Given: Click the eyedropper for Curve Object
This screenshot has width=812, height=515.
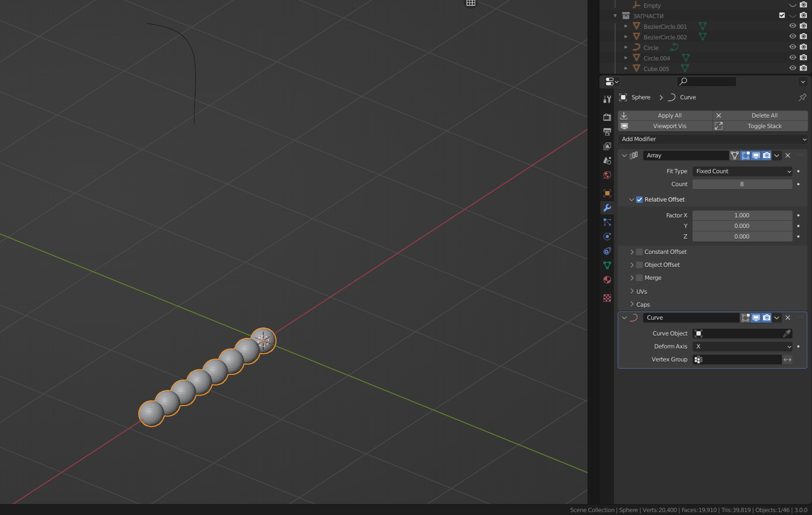Looking at the screenshot, I should [x=787, y=334].
